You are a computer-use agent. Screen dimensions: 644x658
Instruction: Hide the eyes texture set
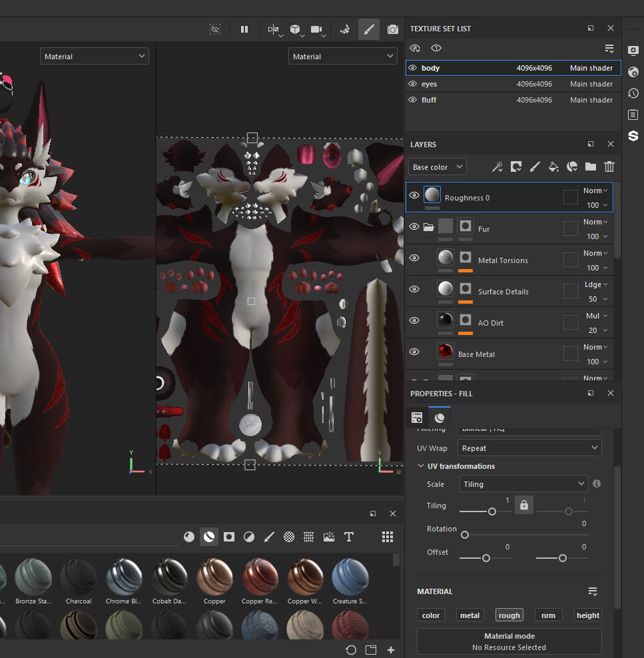coord(413,84)
